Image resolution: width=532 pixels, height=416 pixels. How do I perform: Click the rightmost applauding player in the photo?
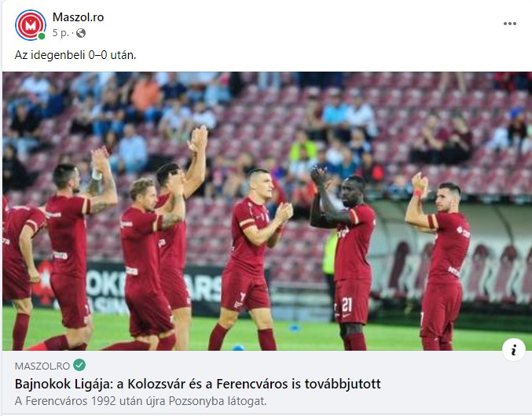[438, 262]
